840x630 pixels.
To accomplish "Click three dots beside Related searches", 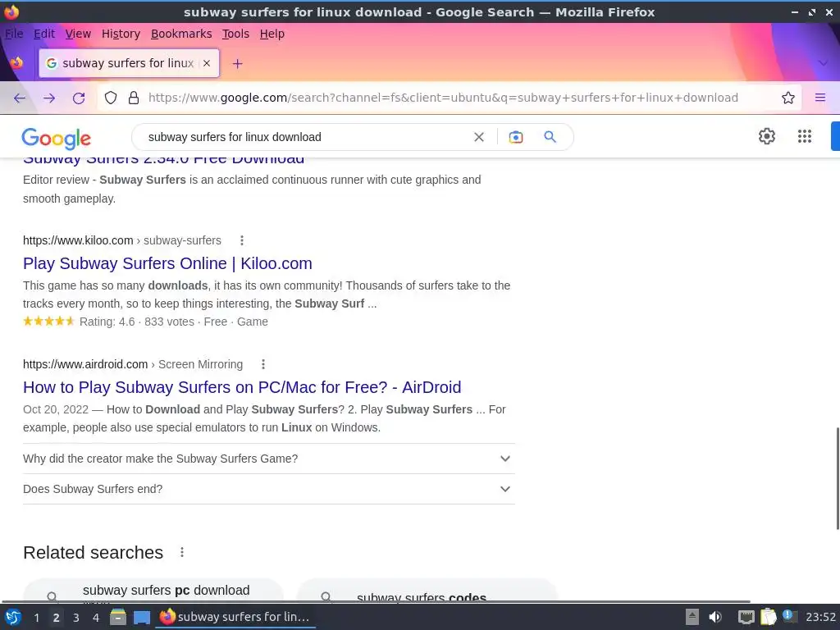I will pyautogui.click(x=182, y=552).
